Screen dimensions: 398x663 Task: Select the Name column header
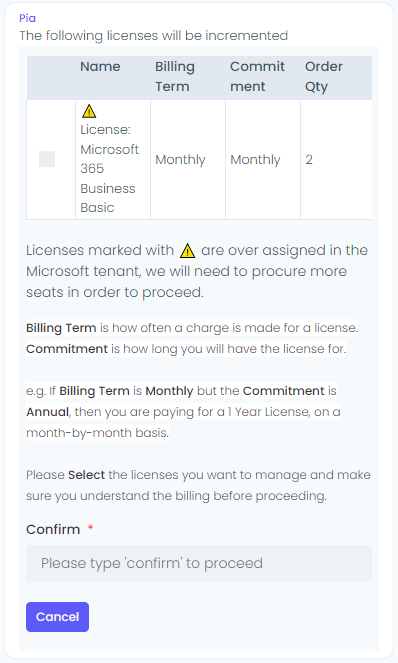[x=100, y=66]
